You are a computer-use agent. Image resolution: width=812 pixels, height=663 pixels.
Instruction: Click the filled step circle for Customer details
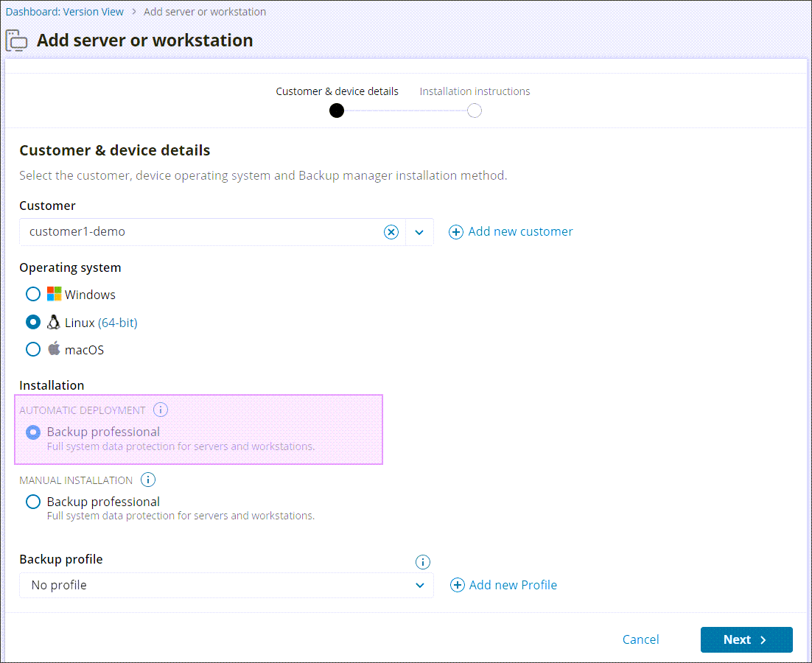[337, 110]
